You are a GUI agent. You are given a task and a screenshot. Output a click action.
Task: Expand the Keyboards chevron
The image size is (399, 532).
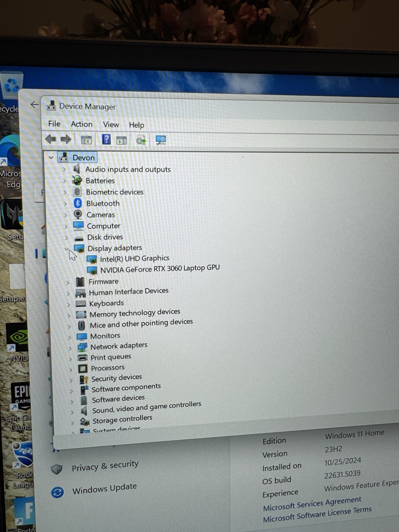pos(68,305)
